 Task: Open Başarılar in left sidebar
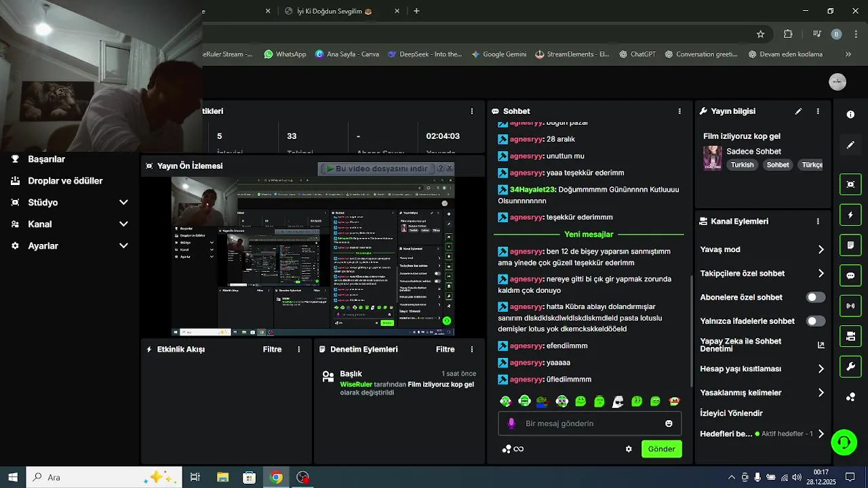(47, 159)
